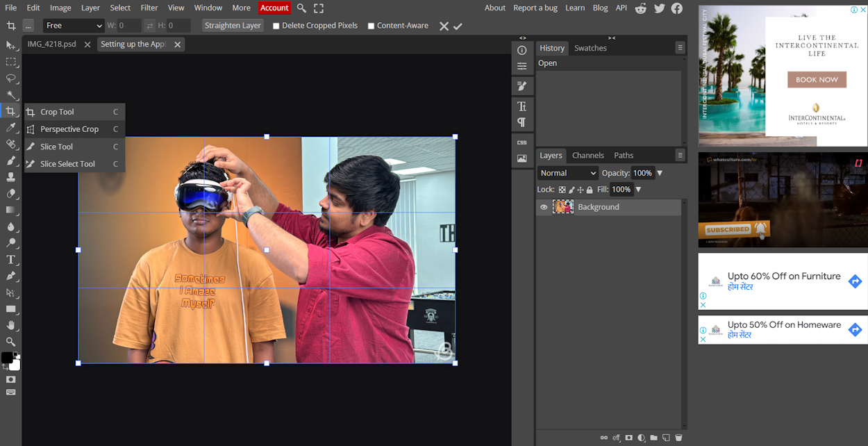Enable Content-Aware cropping
The height and width of the screenshot is (446, 868).
coord(373,25)
